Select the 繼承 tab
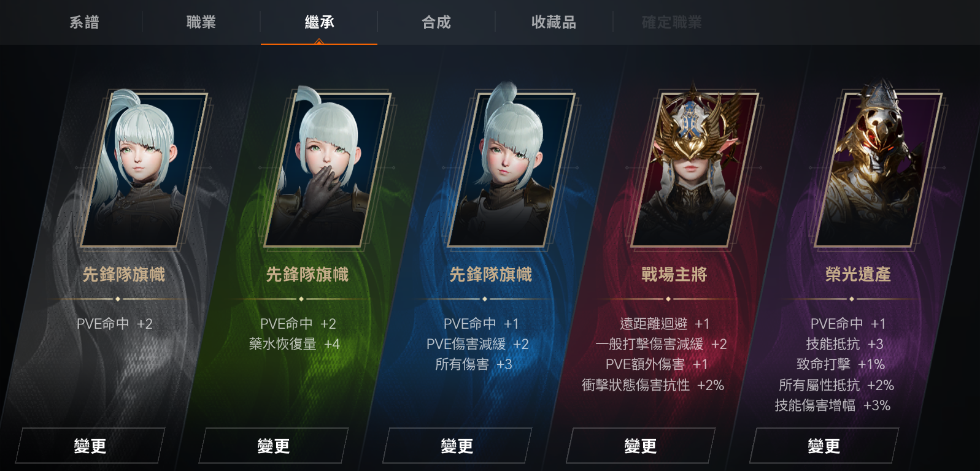This screenshot has width=980, height=471. coord(319,23)
